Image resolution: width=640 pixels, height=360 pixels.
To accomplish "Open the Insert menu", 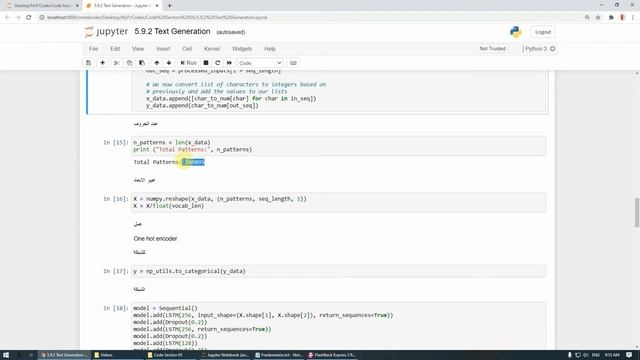I will 163,49.
